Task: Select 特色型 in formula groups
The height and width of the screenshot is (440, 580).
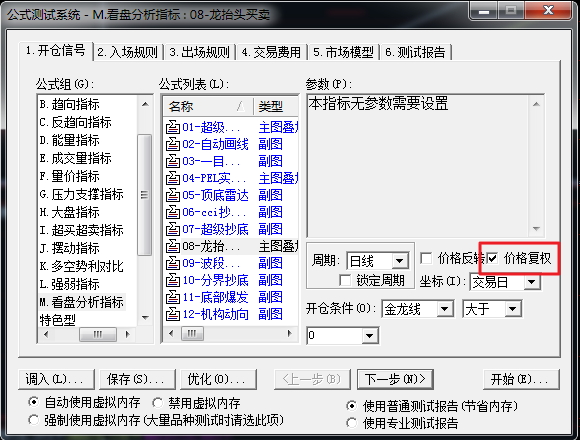Action: 58,320
